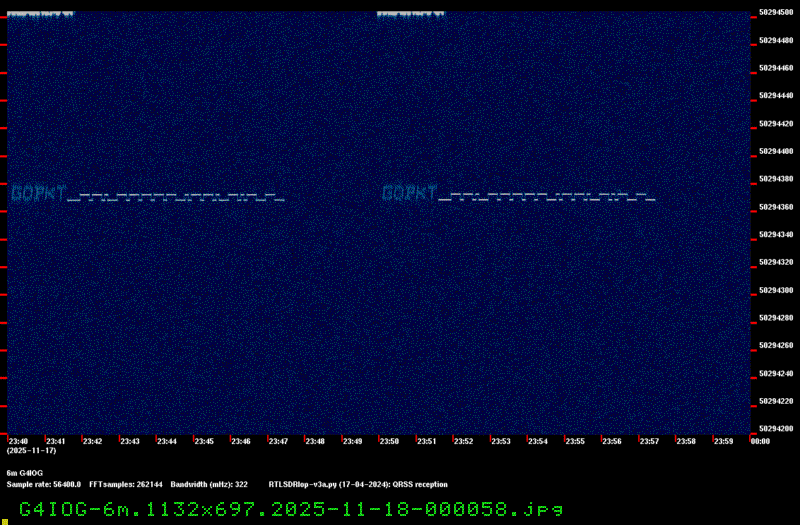Select the 50294200 frequency scale label

pyautogui.click(x=776, y=428)
